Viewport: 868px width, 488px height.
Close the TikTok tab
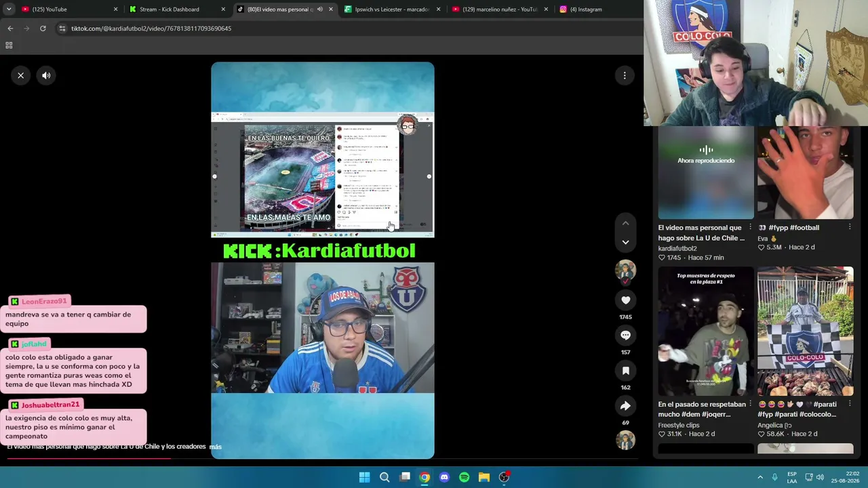[331, 9]
